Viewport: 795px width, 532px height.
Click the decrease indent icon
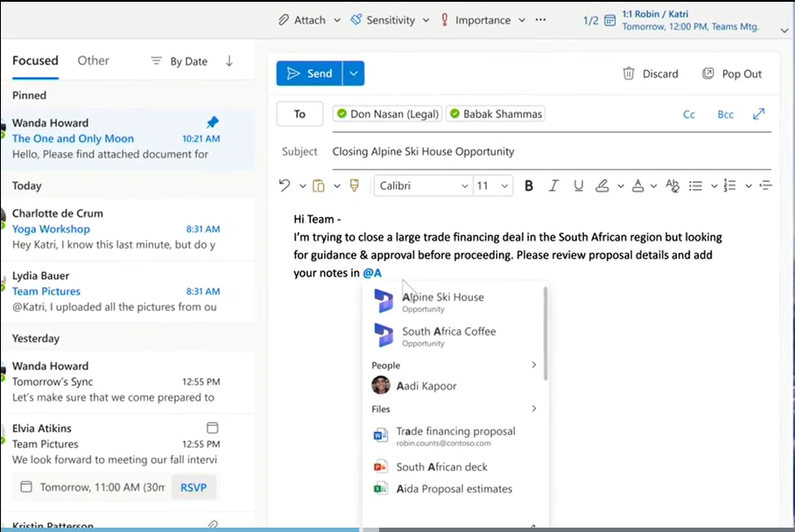765,186
